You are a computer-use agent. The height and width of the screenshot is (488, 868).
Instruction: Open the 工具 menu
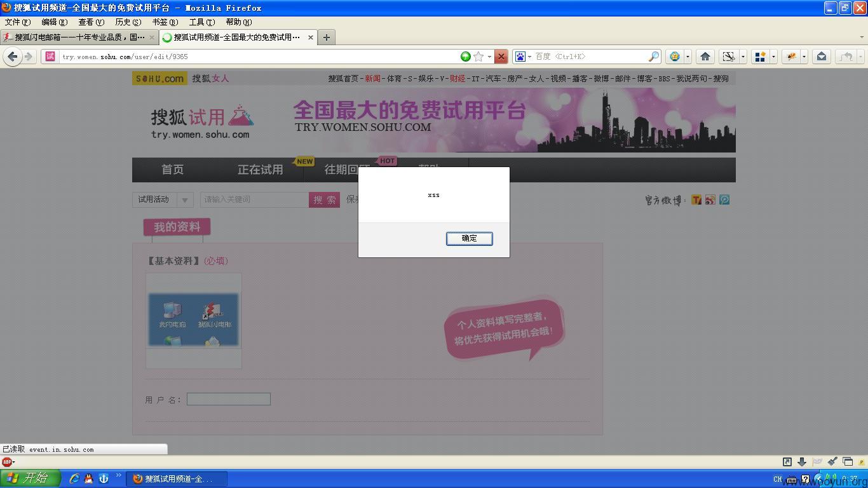pos(201,22)
